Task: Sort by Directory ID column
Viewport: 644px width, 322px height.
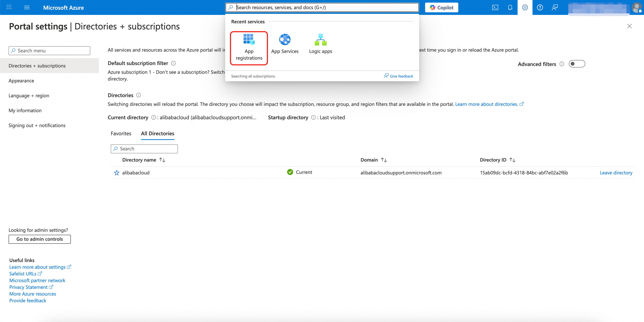Action: (512, 160)
